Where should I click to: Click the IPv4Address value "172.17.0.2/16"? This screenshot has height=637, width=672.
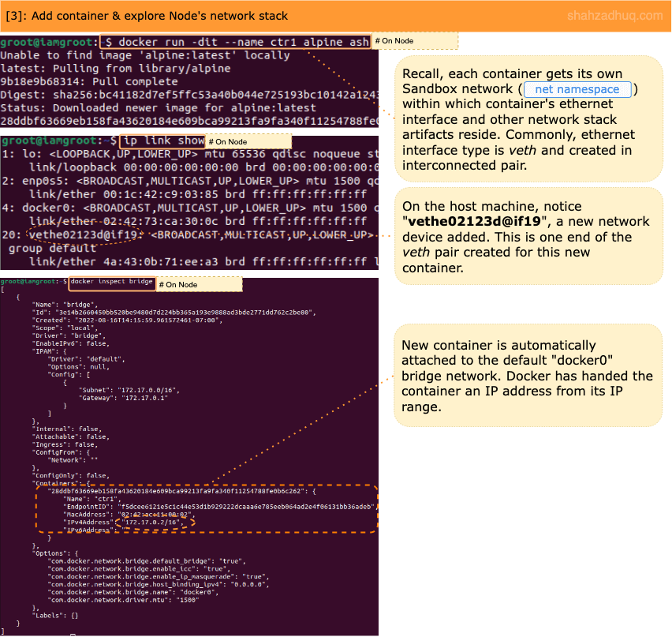[x=152, y=522]
